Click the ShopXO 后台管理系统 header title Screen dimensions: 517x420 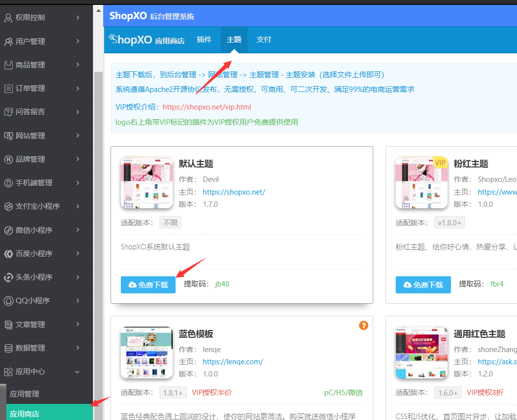152,16
